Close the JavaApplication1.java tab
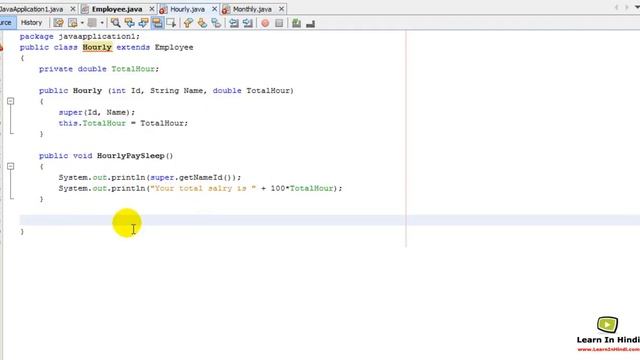The width and height of the screenshot is (640, 360). pyautogui.click(x=73, y=9)
